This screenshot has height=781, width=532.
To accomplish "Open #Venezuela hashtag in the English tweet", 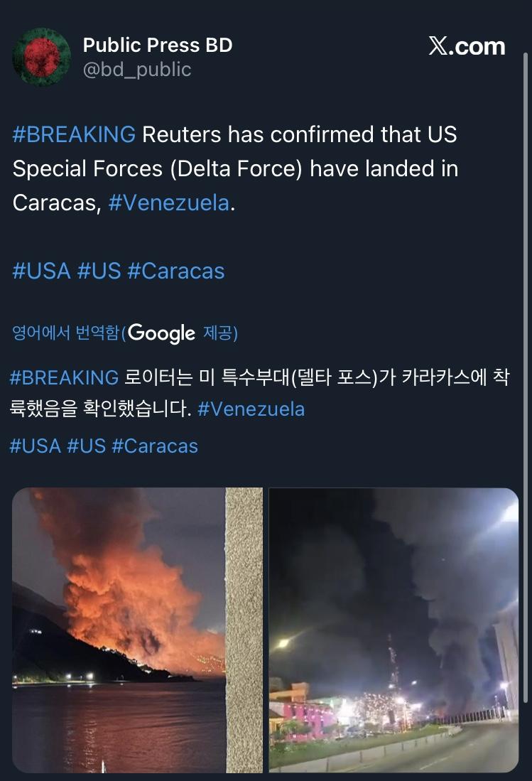I will (169, 203).
